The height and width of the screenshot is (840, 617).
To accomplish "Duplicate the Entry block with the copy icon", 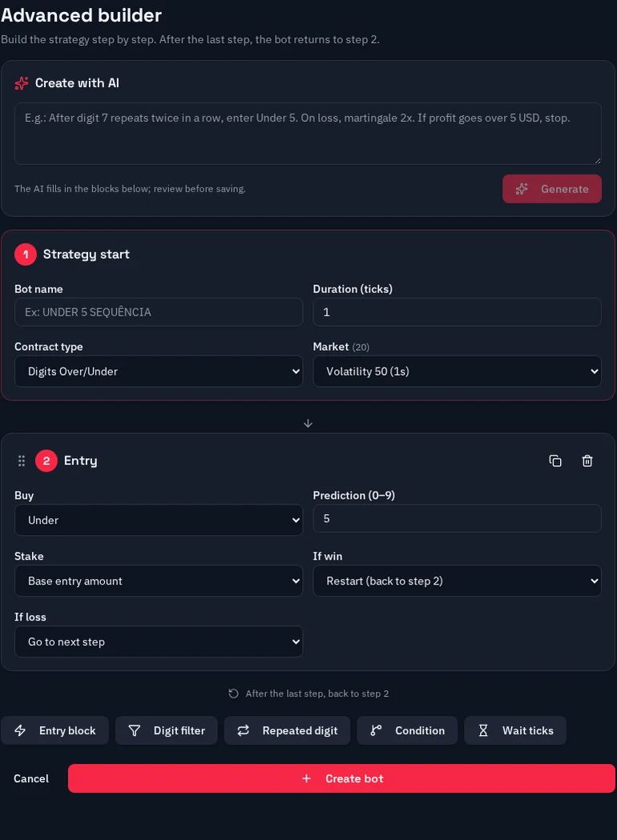I will tap(555, 460).
